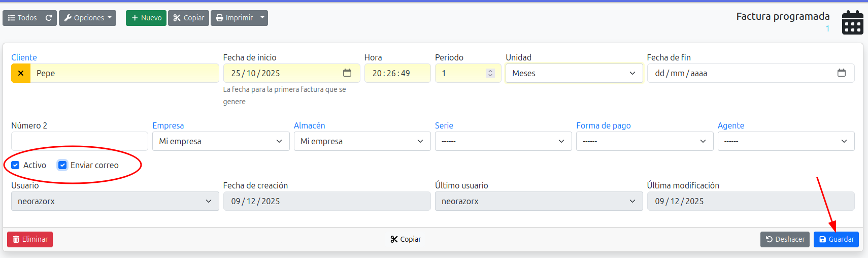Viewport: 868px width, 258px height.
Task: Click the green Nuevo button
Action: [x=146, y=18]
